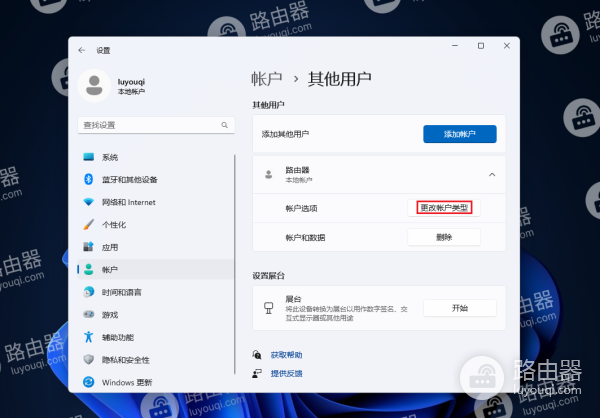Minimize the Settings window
600x418 pixels.
[x=455, y=46]
